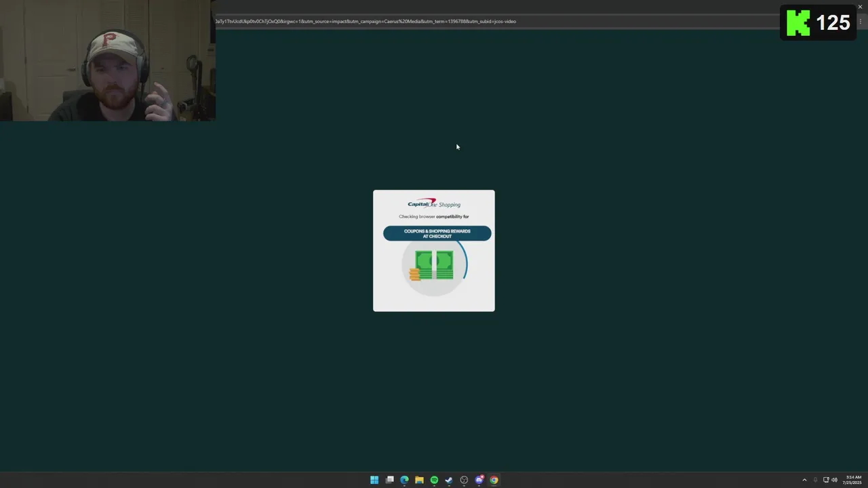The image size is (868, 488).
Task: Open Discord from the taskbar
Action: pos(479,480)
